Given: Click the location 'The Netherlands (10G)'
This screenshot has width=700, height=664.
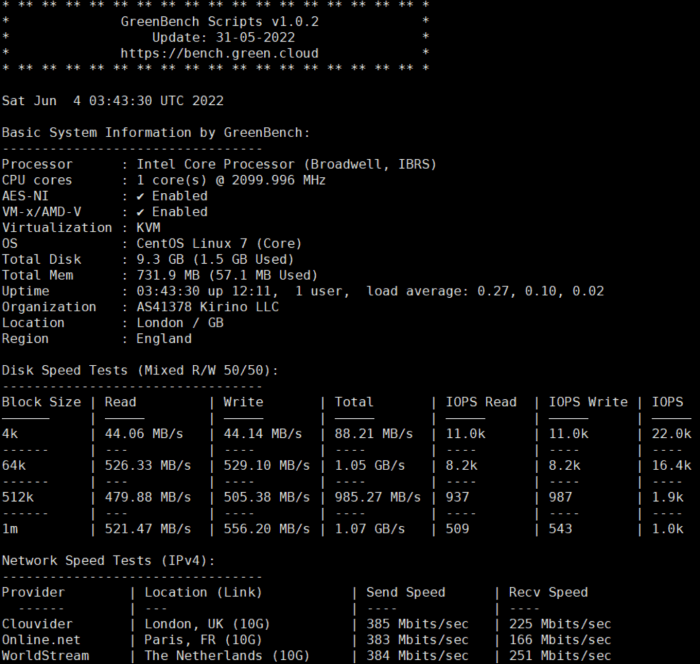Looking at the screenshot, I should (227, 656).
